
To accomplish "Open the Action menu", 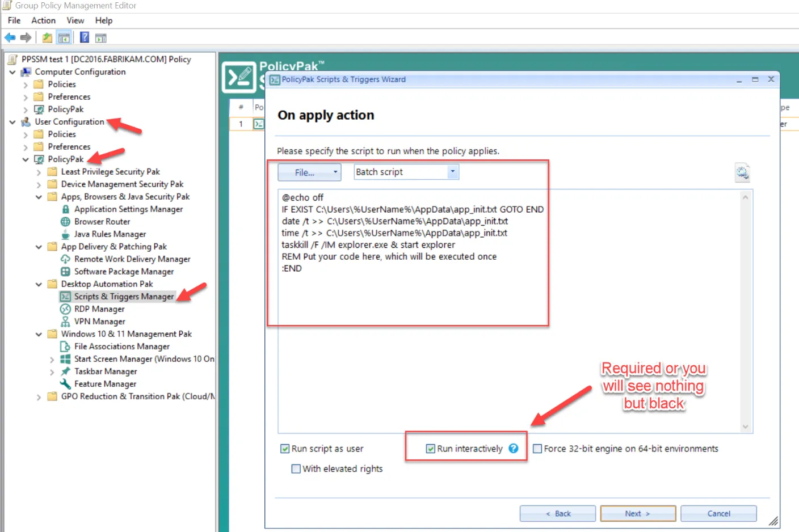I will coord(43,20).
